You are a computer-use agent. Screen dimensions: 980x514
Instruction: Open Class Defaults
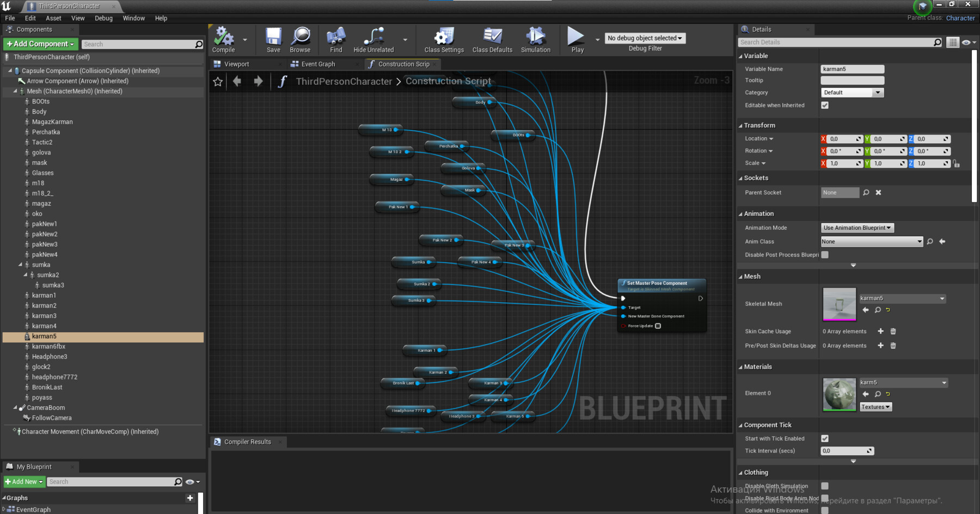492,37
